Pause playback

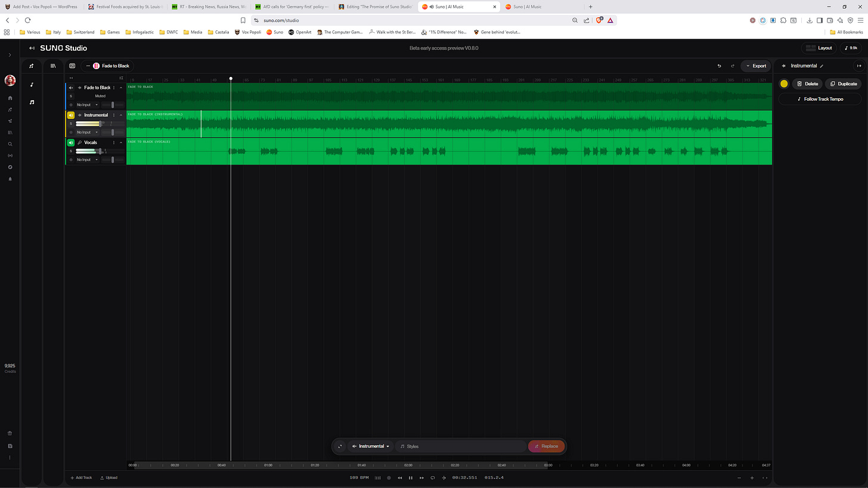coord(411,478)
